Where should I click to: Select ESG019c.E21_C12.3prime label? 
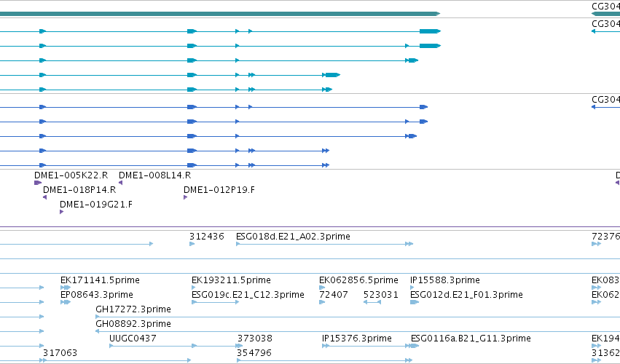[248, 295]
